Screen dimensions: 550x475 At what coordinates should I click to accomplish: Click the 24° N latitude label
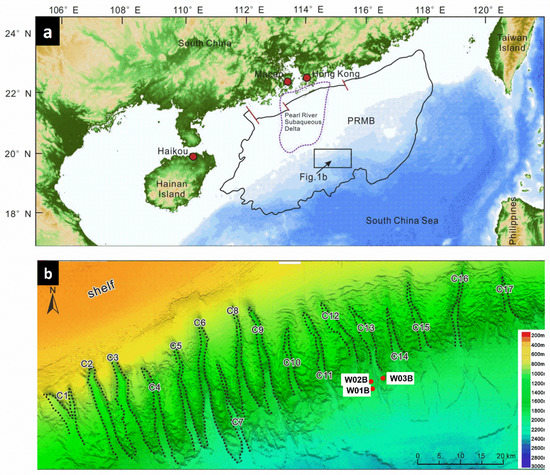click(18, 34)
